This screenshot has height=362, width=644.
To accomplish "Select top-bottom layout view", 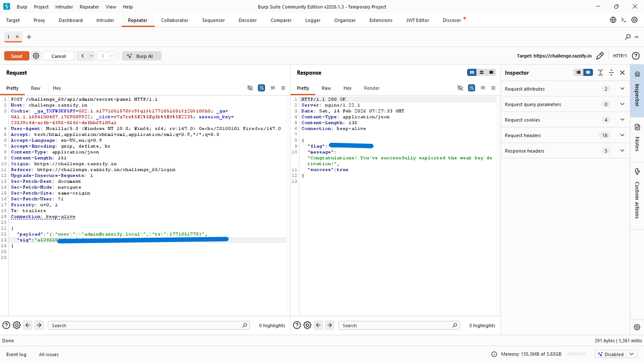I will pos(482,72).
